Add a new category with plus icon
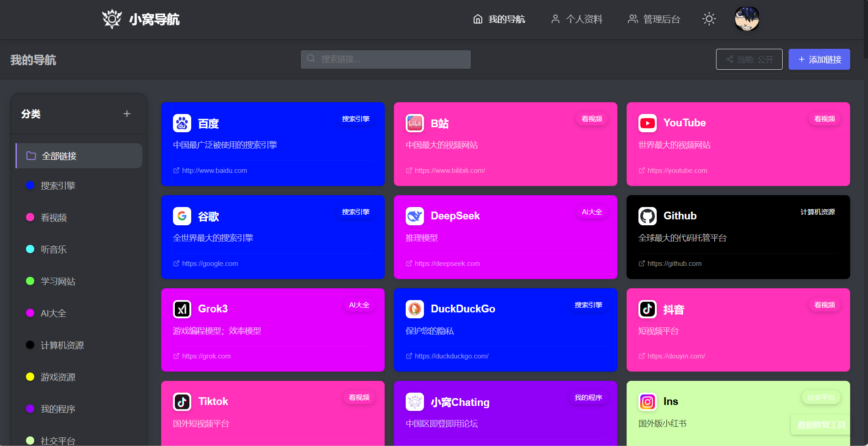This screenshot has width=868, height=446. click(x=127, y=114)
